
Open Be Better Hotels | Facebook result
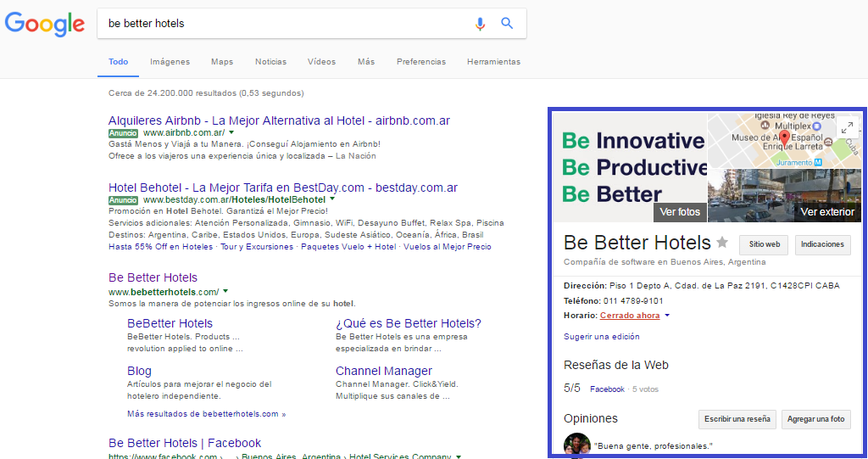[185, 443]
